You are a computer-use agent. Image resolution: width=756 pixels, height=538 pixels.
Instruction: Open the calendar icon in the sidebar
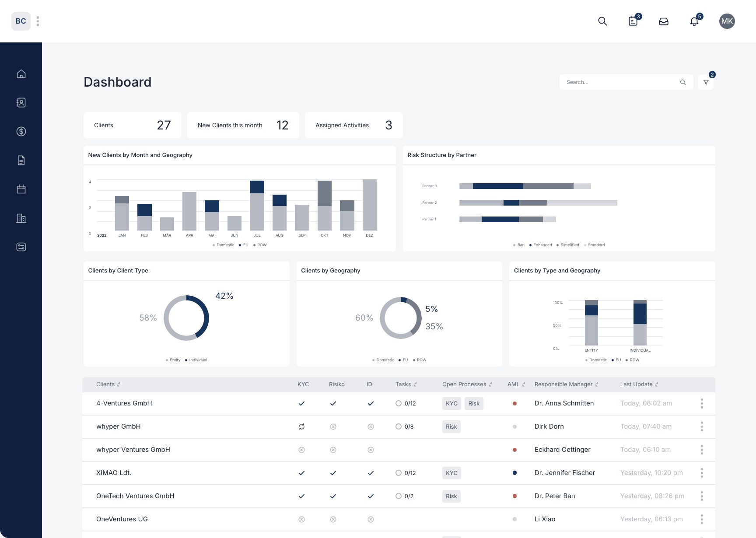tap(21, 189)
